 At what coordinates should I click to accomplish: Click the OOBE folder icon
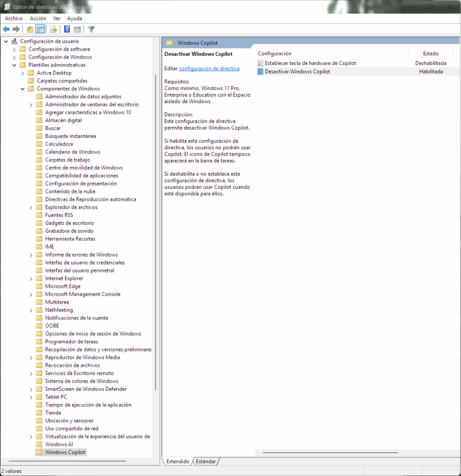tap(39, 326)
